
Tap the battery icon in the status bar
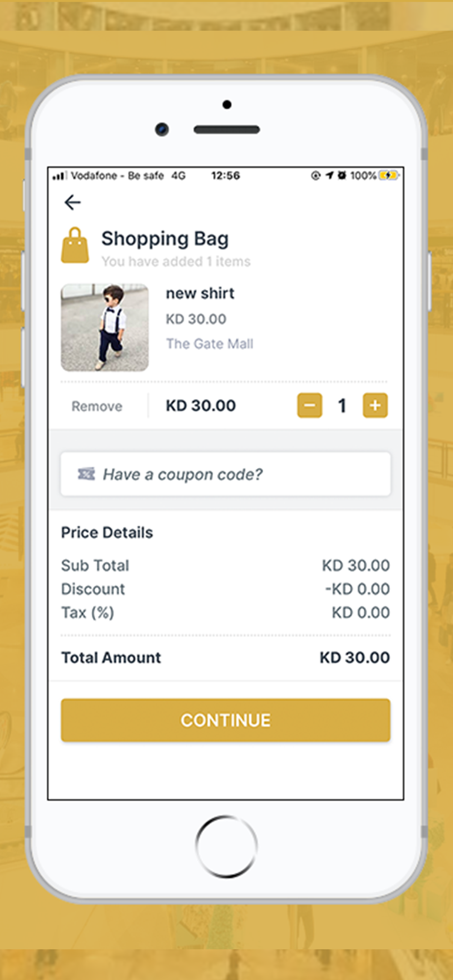coord(389,175)
